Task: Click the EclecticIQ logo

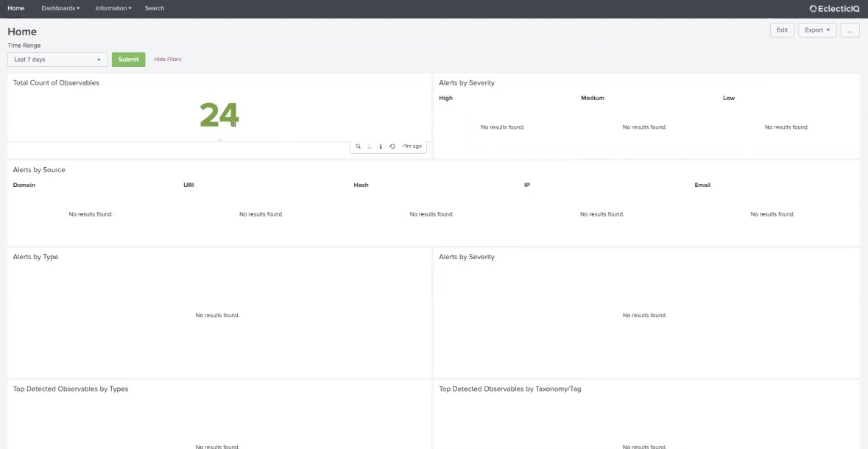Action: (834, 9)
